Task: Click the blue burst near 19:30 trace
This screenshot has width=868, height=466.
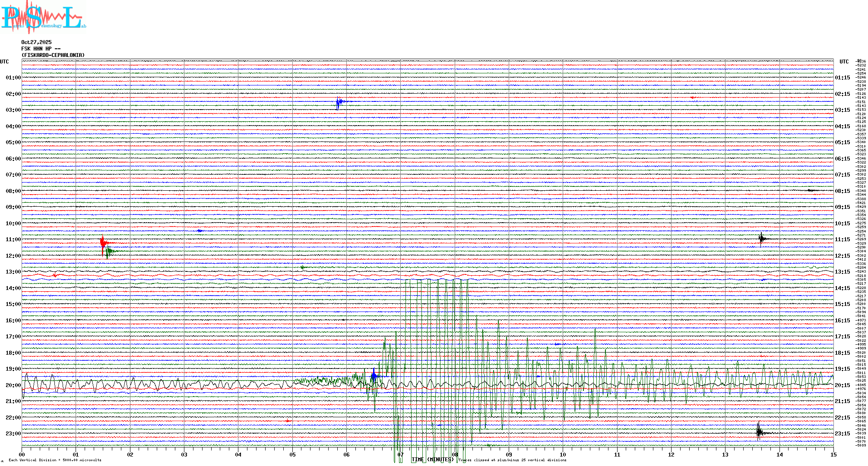Action: [x=374, y=376]
